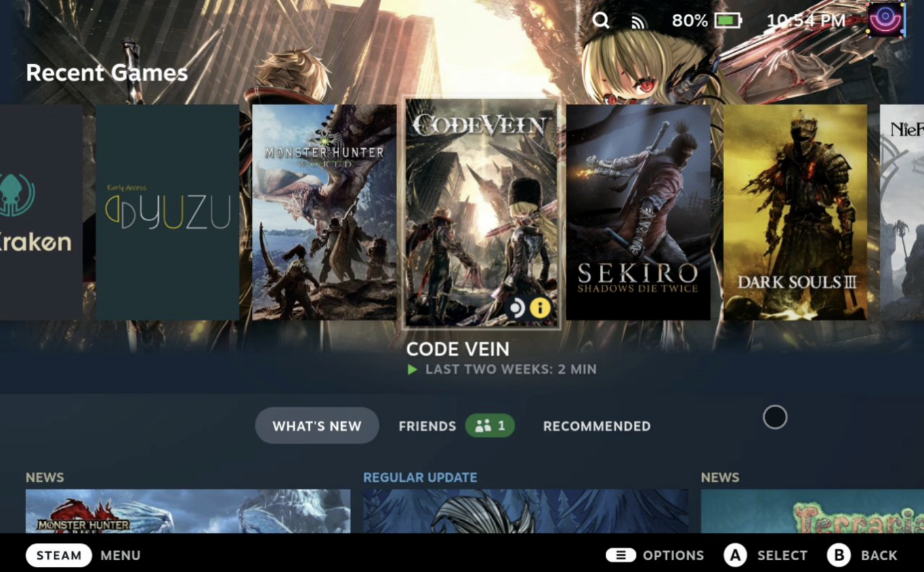This screenshot has width=924, height=572.
Task: Click the CODE VEIN title text
Action: (x=457, y=349)
